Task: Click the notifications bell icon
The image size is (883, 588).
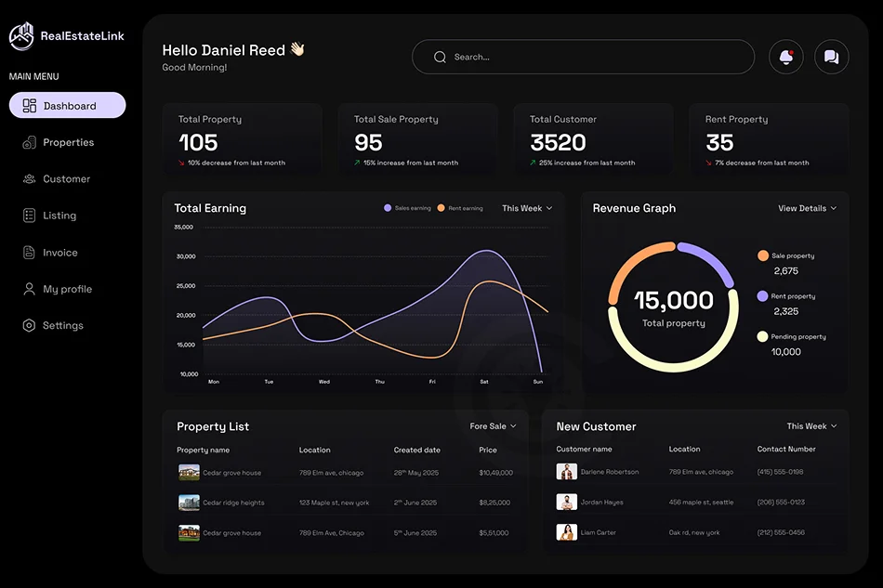Action: (x=785, y=57)
